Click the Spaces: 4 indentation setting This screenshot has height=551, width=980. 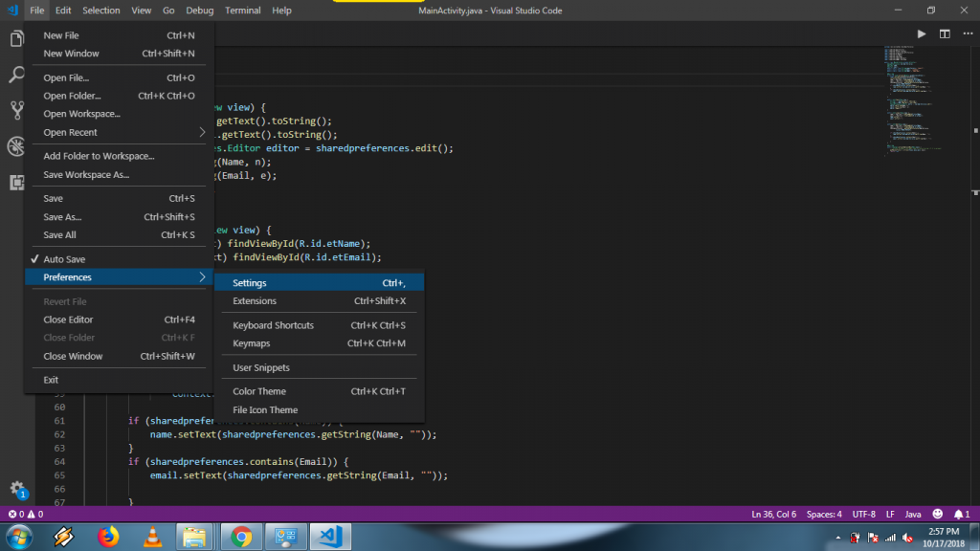(x=823, y=514)
